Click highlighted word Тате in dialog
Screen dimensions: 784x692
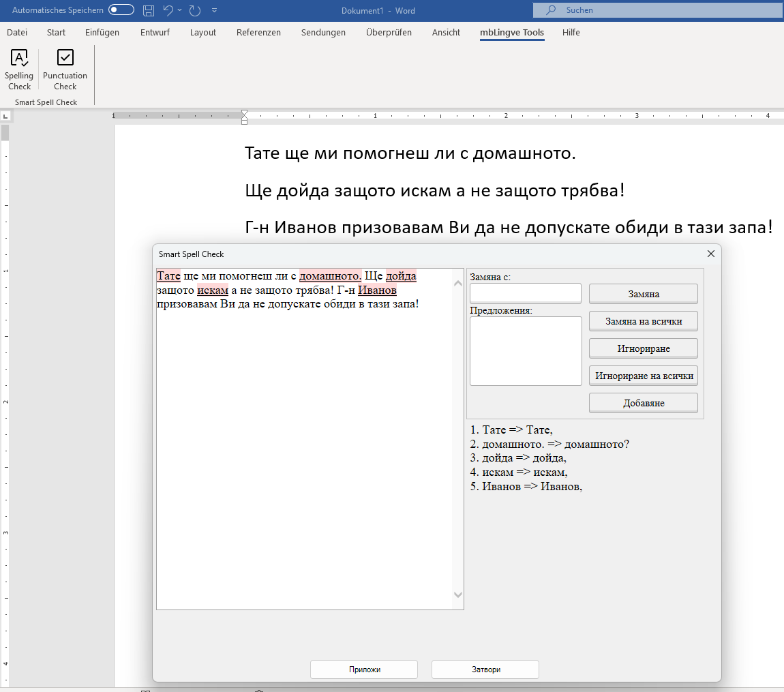click(x=168, y=276)
